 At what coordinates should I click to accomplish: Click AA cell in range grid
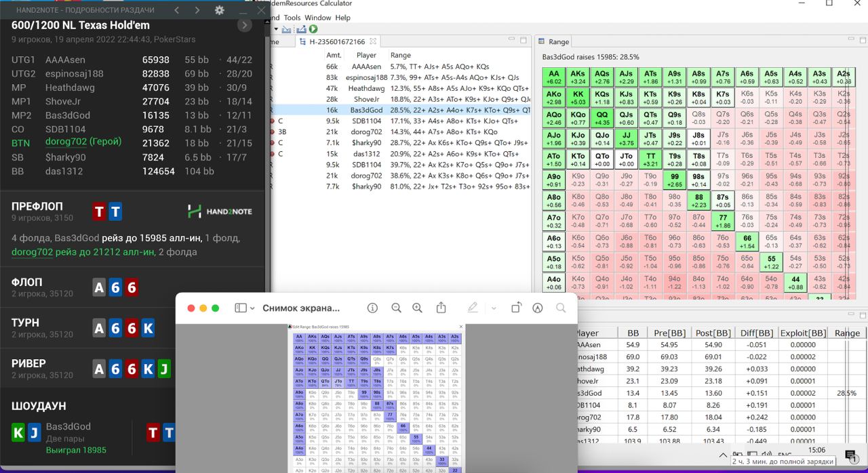(553, 77)
